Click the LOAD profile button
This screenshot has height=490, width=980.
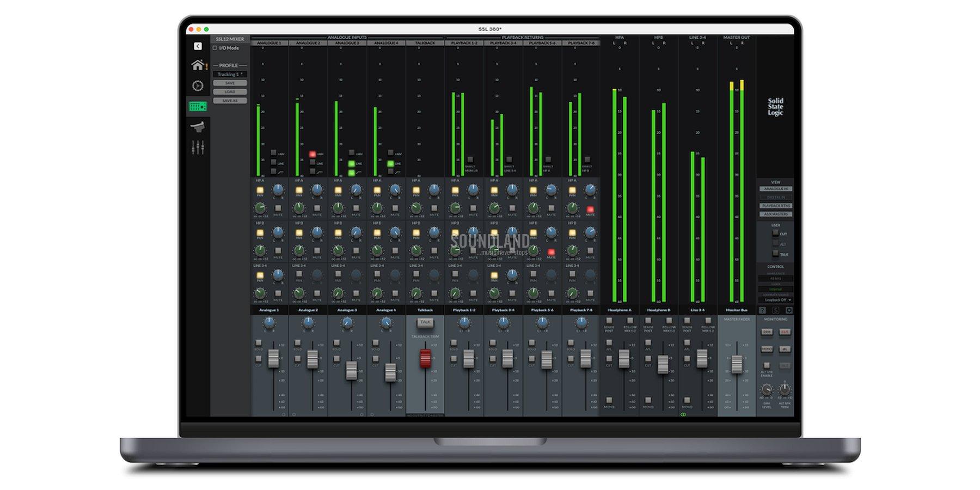(x=230, y=92)
